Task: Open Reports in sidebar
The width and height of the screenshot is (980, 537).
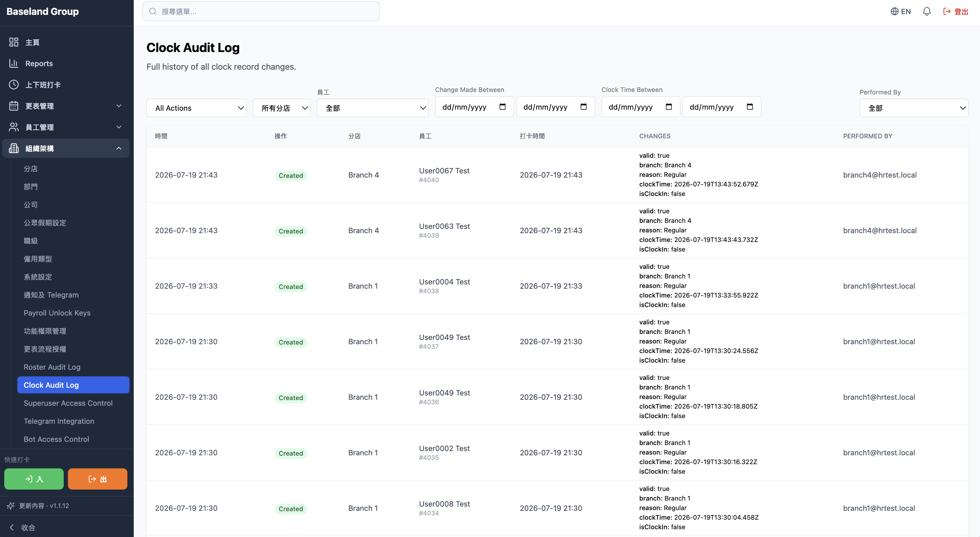Action: pos(66,64)
